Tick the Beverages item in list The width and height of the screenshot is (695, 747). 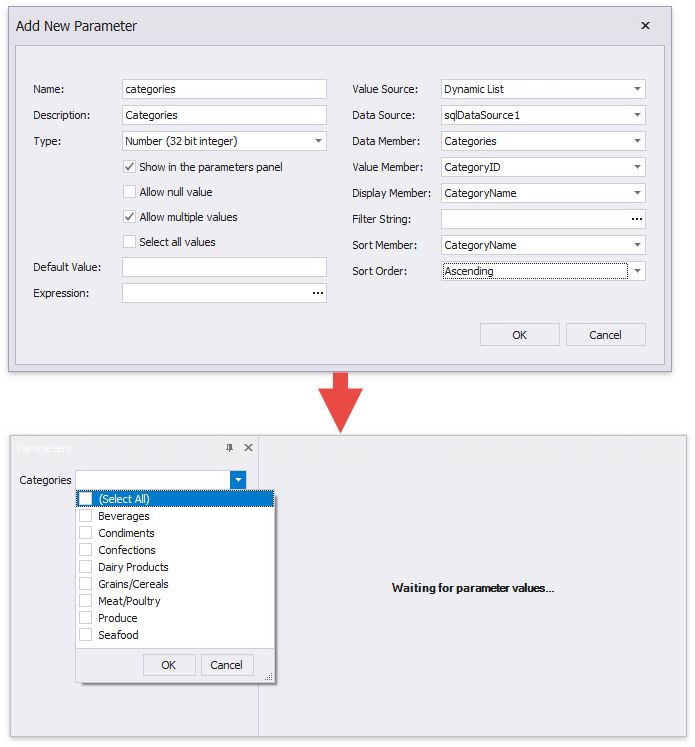click(86, 516)
